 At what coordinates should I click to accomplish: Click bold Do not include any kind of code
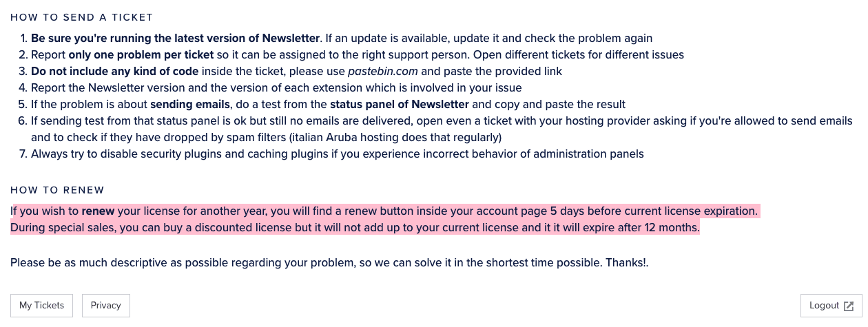pos(114,71)
